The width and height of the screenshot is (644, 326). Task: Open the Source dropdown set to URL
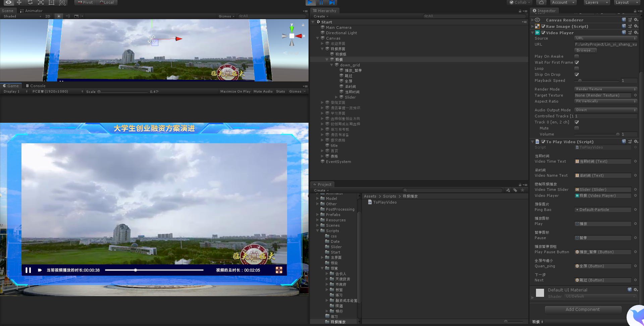(605, 38)
